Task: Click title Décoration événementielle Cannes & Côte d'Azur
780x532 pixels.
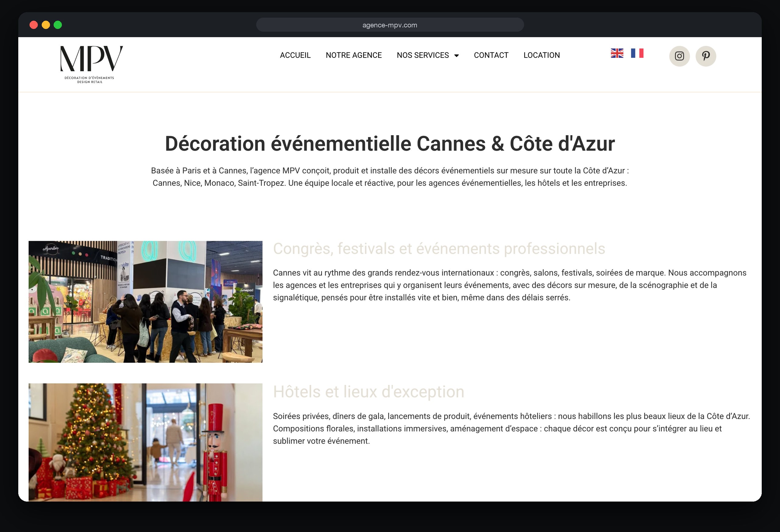Action: coord(390,143)
